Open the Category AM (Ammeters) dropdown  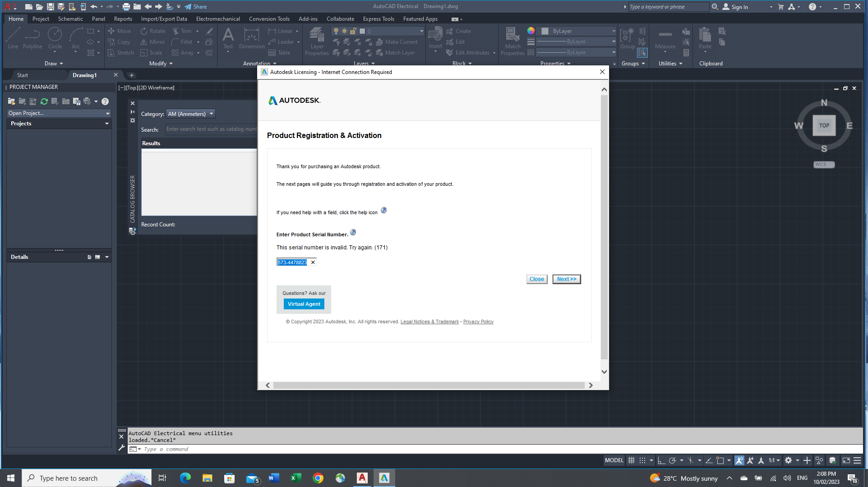[190, 114]
